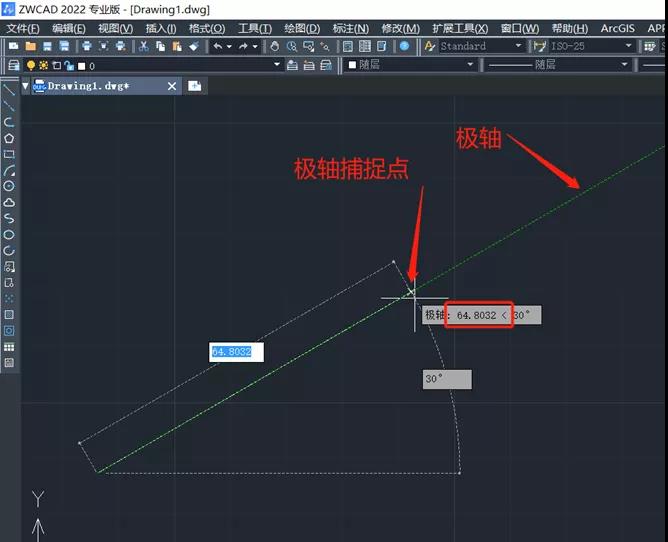The width and height of the screenshot is (668, 542).
Task: Click the Open folder icon
Action: point(31,46)
